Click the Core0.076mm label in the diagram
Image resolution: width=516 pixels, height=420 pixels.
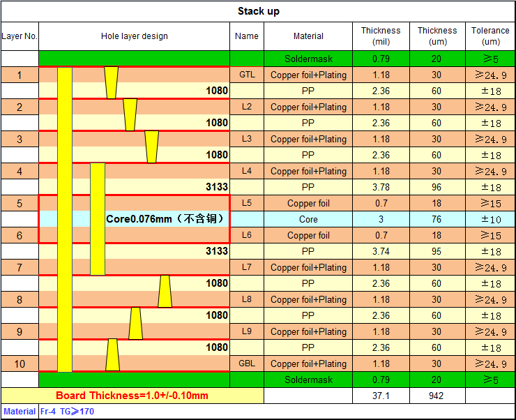point(166,219)
